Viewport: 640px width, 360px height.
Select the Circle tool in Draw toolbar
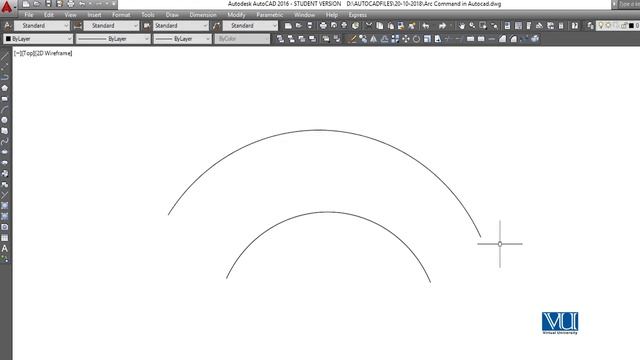point(4,120)
